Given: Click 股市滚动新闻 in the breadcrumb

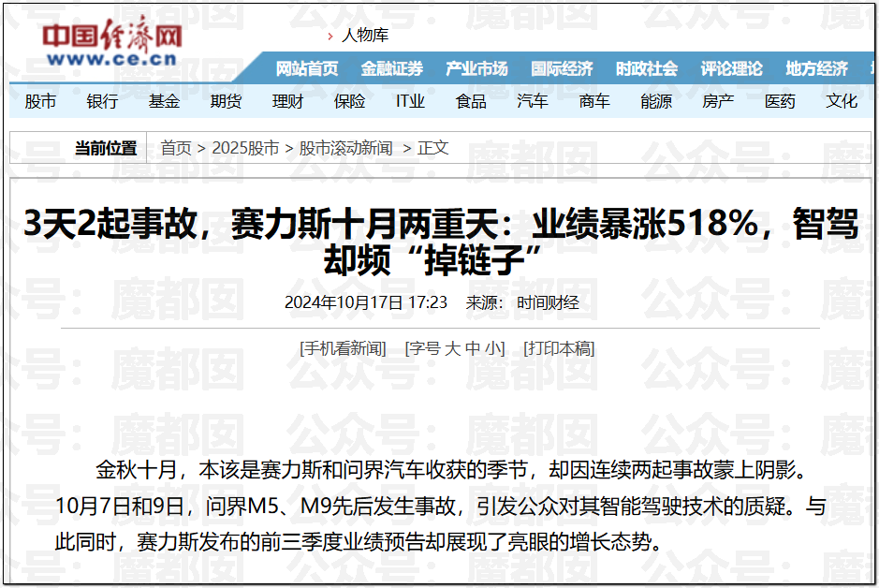Looking at the screenshot, I should (x=345, y=148).
